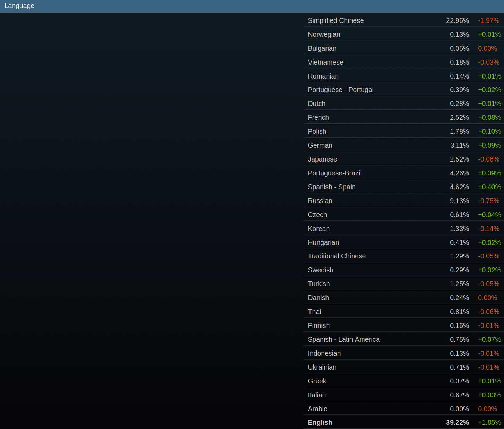The image size is (504, 429).
Task: Select the Spanish - Latin America label
Action: [344, 339]
